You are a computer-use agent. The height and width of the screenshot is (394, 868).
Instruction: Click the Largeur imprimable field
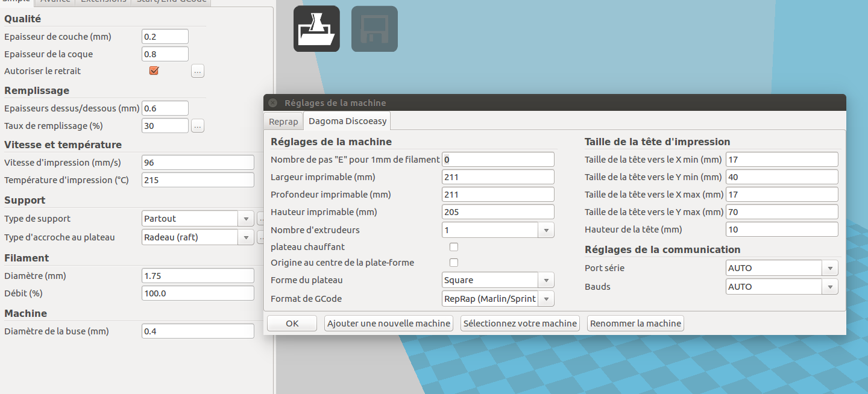pyautogui.click(x=498, y=177)
